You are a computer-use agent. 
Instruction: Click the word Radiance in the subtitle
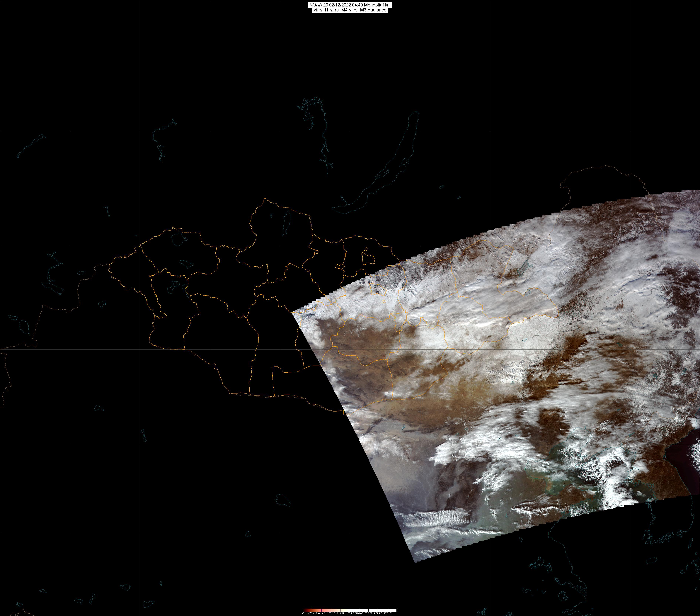[x=377, y=10]
